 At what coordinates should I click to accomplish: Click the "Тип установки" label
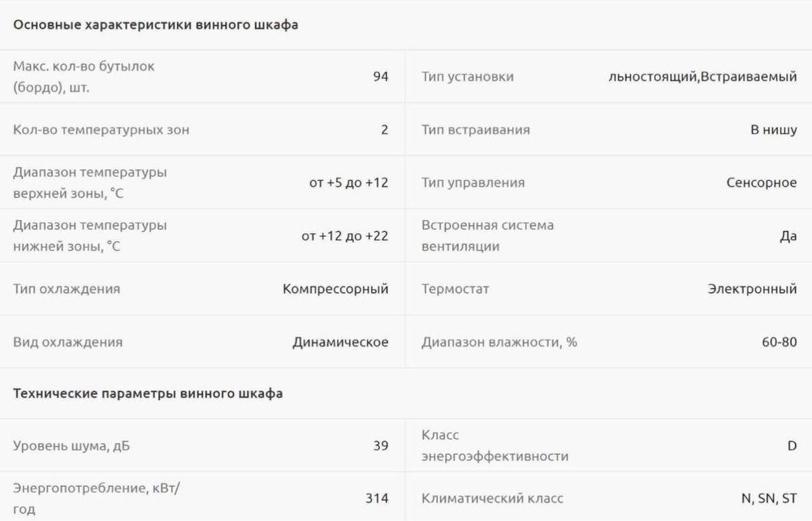(468, 76)
